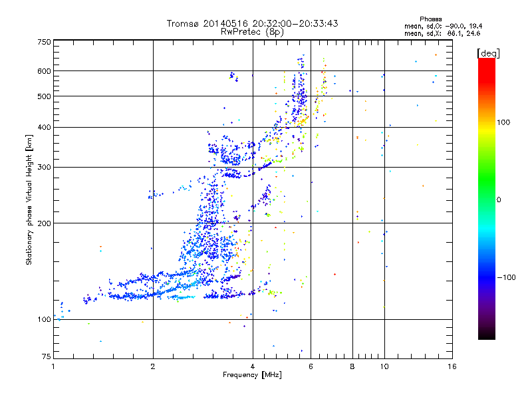Click the x-axis tick label '10'
The width and height of the screenshot is (532, 399).
pyautogui.click(x=384, y=366)
